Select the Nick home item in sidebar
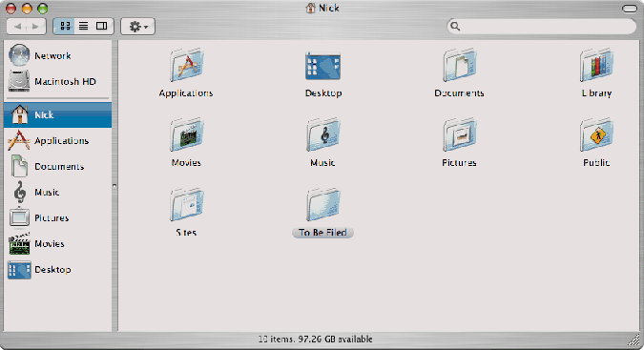 tap(57, 114)
